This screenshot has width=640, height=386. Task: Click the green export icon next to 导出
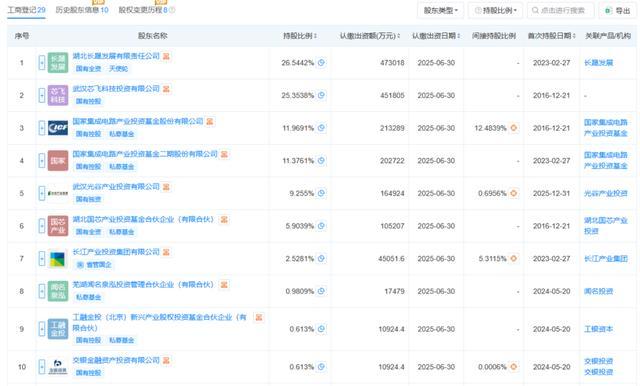608,11
